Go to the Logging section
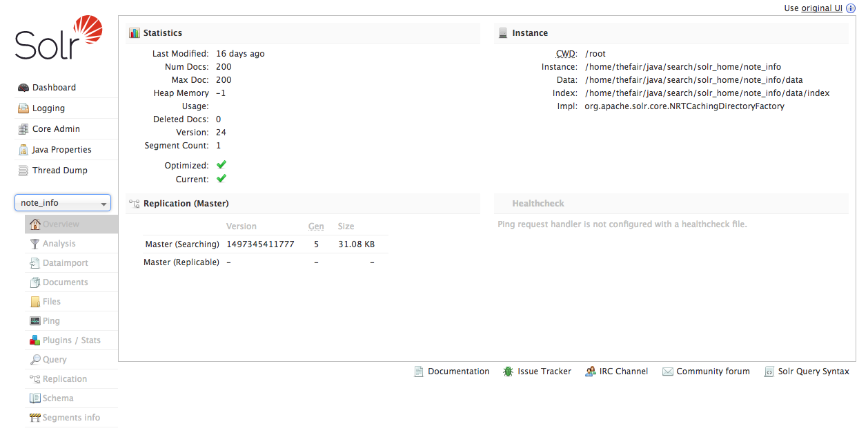The image size is (868, 444). pos(66,108)
